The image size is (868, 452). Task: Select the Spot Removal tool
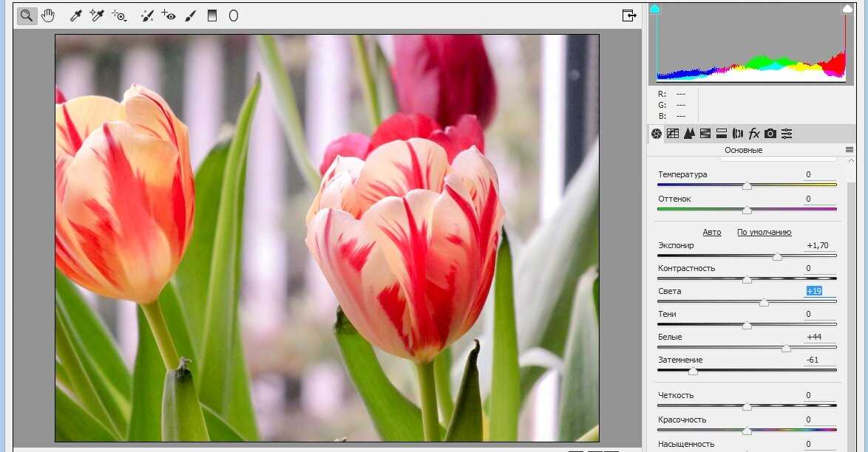pyautogui.click(x=147, y=16)
